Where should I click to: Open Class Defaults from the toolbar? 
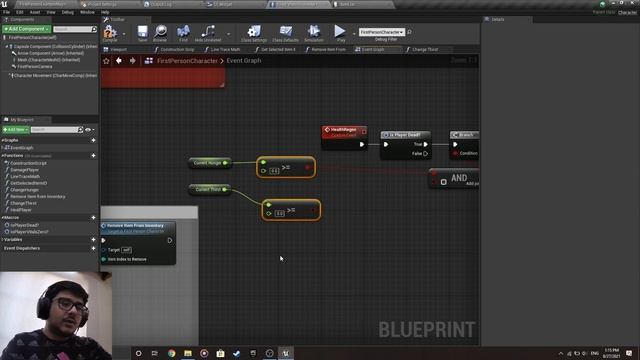[285, 33]
